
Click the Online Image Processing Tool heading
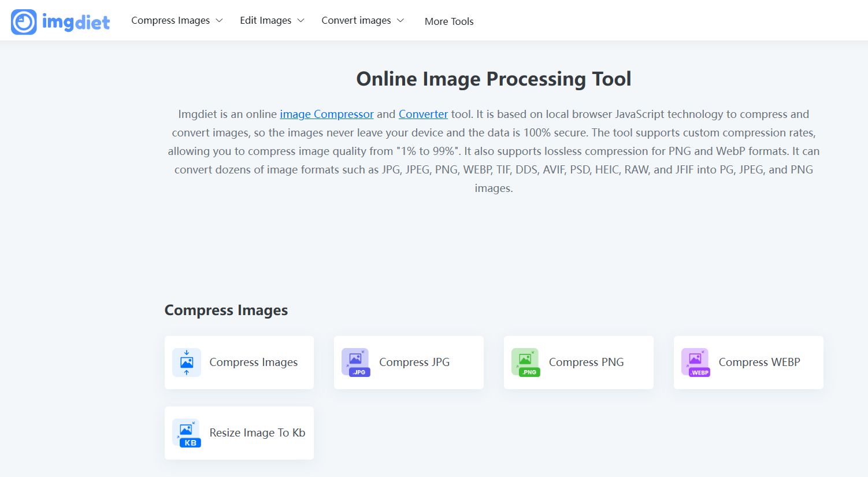(494, 79)
